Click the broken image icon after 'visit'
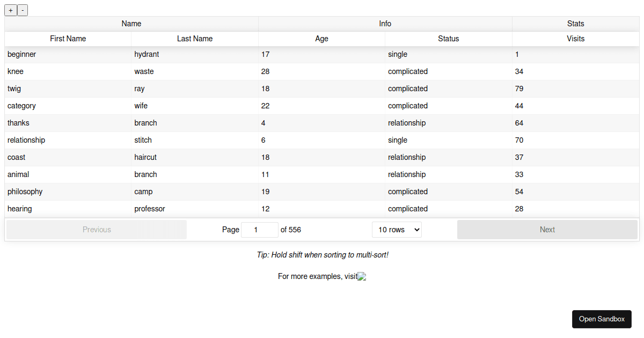Screen dimensions: 644x338 361,276
